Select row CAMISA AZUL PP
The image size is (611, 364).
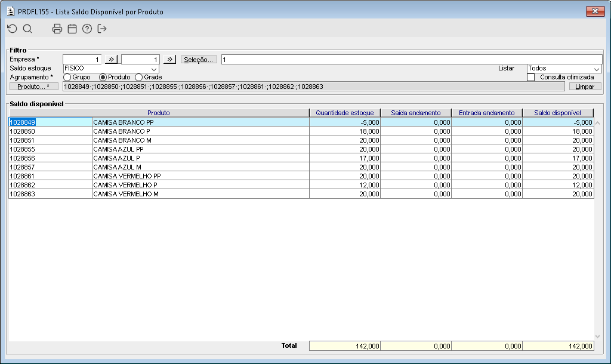[x=200, y=149]
